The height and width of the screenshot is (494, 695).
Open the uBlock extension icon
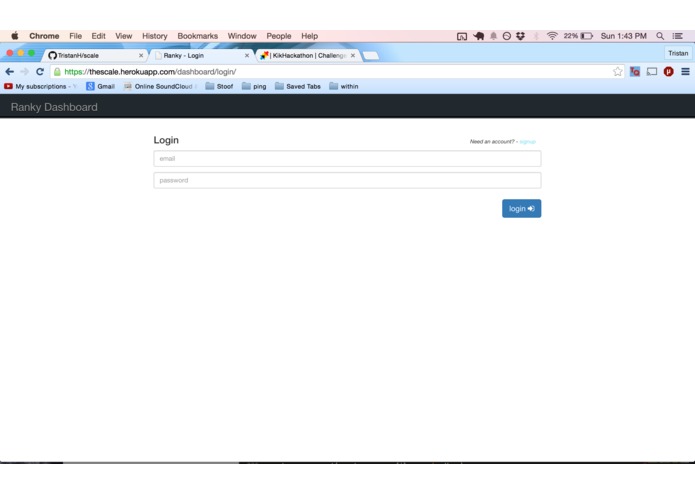tap(668, 71)
